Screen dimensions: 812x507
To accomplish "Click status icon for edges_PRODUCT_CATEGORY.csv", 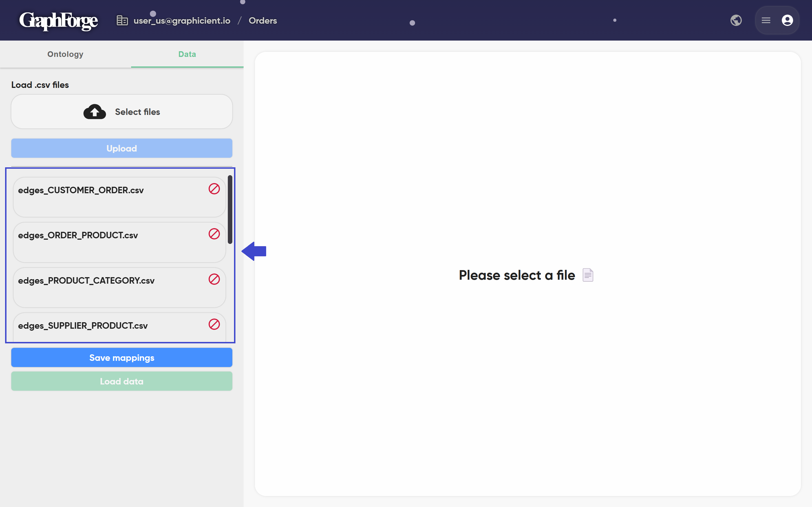I will [x=214, y=279].
